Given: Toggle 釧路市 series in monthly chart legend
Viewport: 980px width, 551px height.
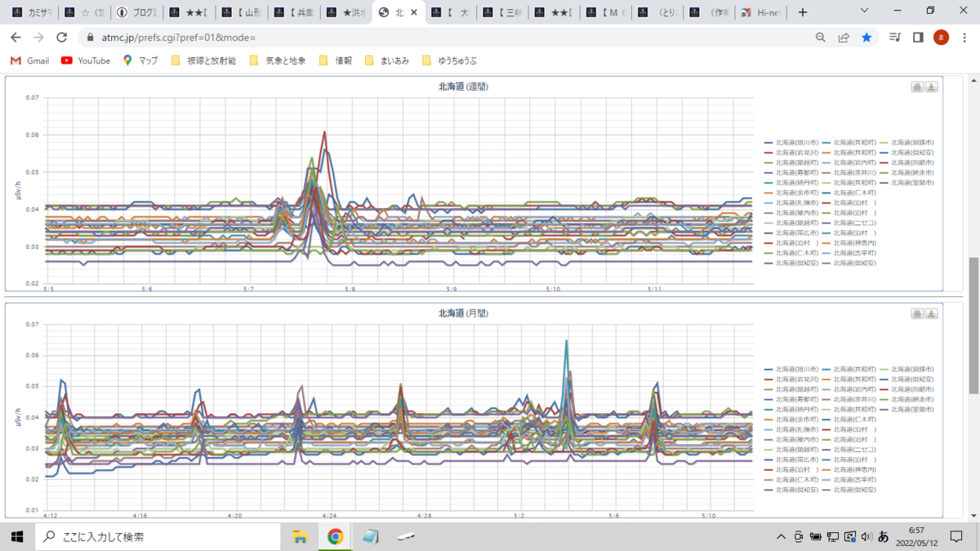Looking at the screenshot, I should pos(907,370).
